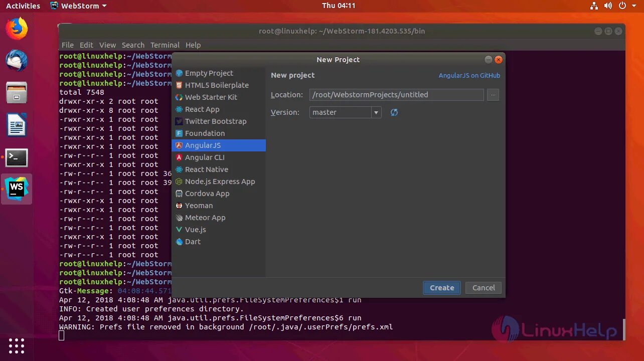The width and height of the screenshot is (644, 361).
Task: Pick the Web Starter Kit icon
Action: point(179,97)
